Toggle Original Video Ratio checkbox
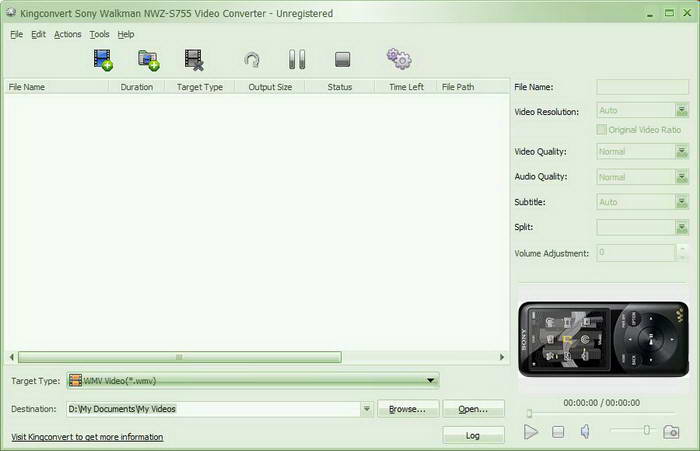The width and height of the screenshot is (700, 451). 601,129
